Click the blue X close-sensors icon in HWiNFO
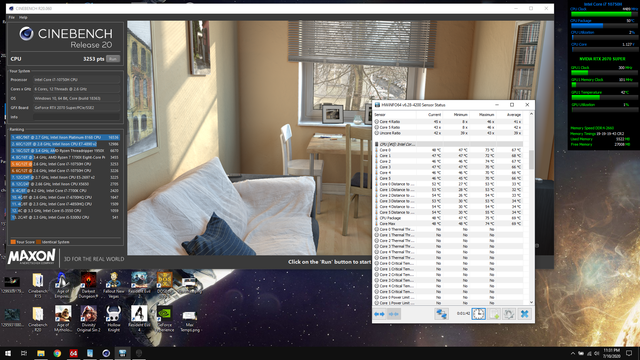Screen dimensions: 640x360 pyautogui.click(x=524, y=314)
